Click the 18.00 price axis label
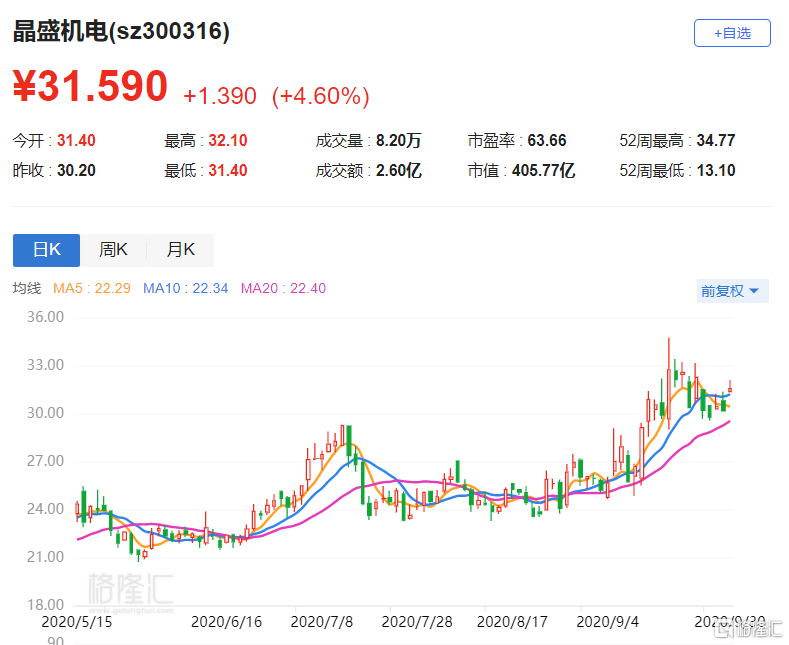This screenshot has width=789, height=645. click(45, 605)
